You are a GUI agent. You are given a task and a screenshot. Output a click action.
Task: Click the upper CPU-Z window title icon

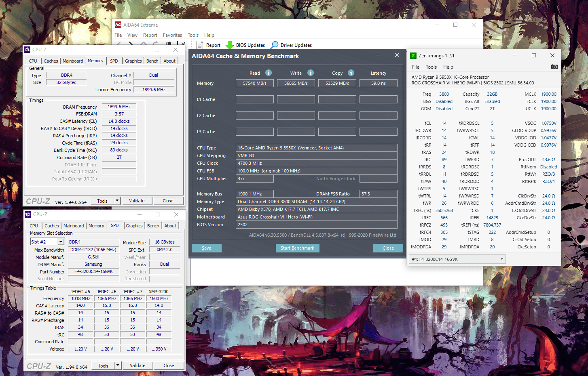point(27,50)
